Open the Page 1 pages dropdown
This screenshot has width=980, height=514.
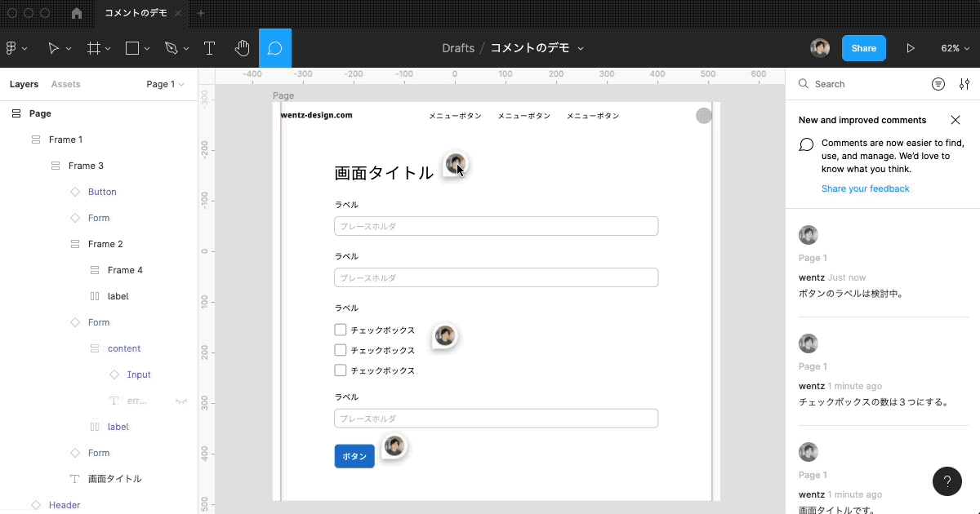[165, 84]
